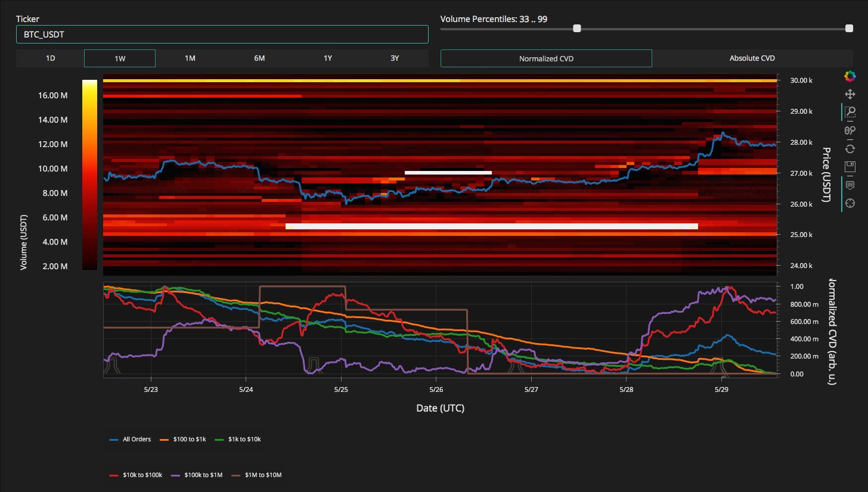Choose the 3Y time range

click(x=394, y=58)
